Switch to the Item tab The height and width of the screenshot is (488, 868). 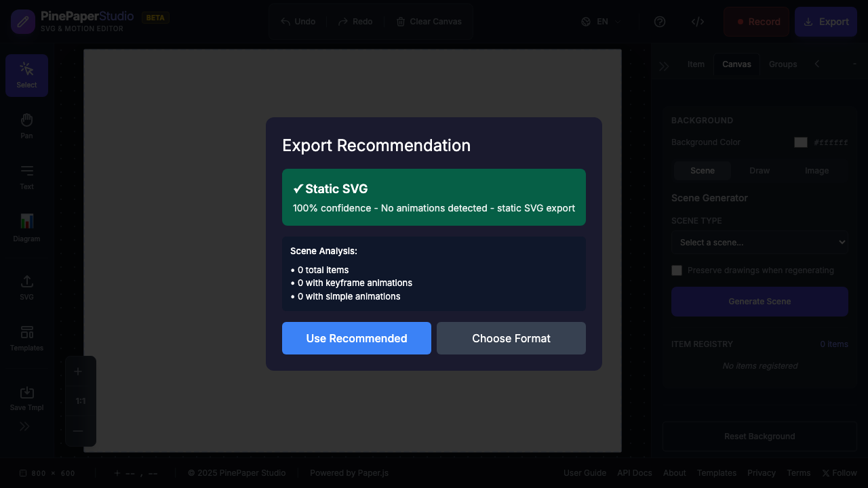coord(696,64)
